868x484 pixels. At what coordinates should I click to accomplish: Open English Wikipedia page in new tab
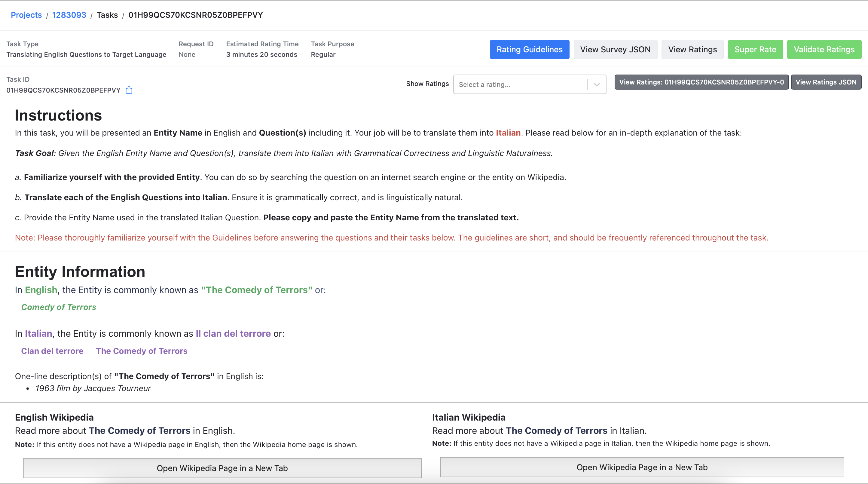pyautogui.click(x=222, y=468)
